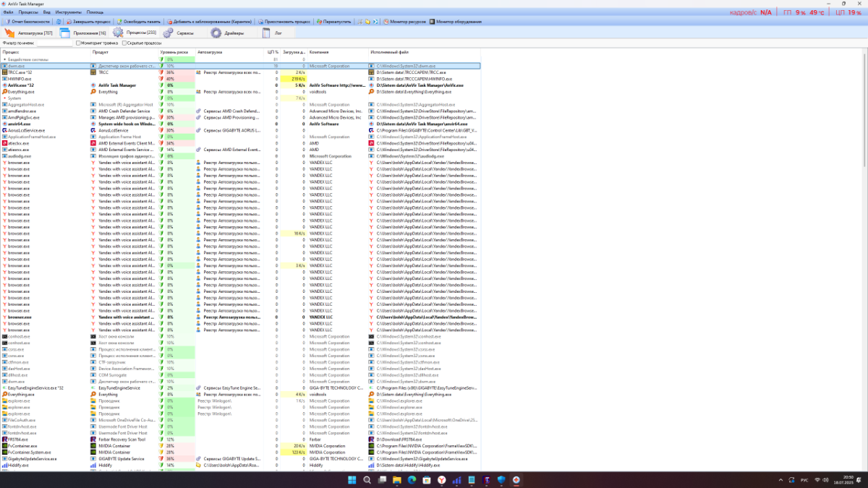This screenshot has width=868, height=488.
Task: Enable Мониторинг трафика checkbox
Action: (97, 43)
